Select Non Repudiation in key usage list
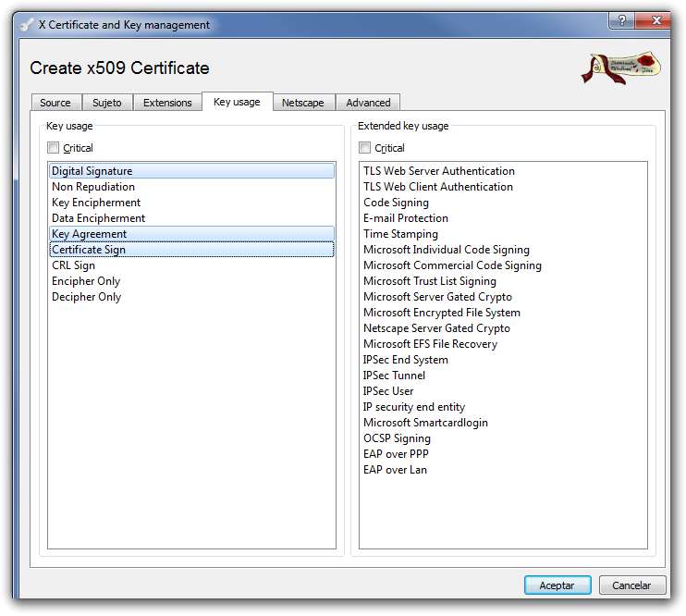 tap(93, 187)
